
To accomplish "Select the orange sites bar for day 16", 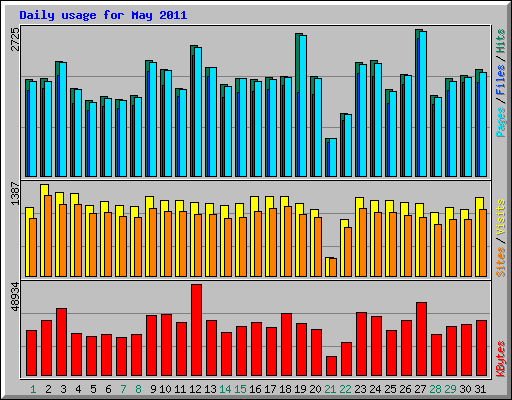I will [258, 244].
